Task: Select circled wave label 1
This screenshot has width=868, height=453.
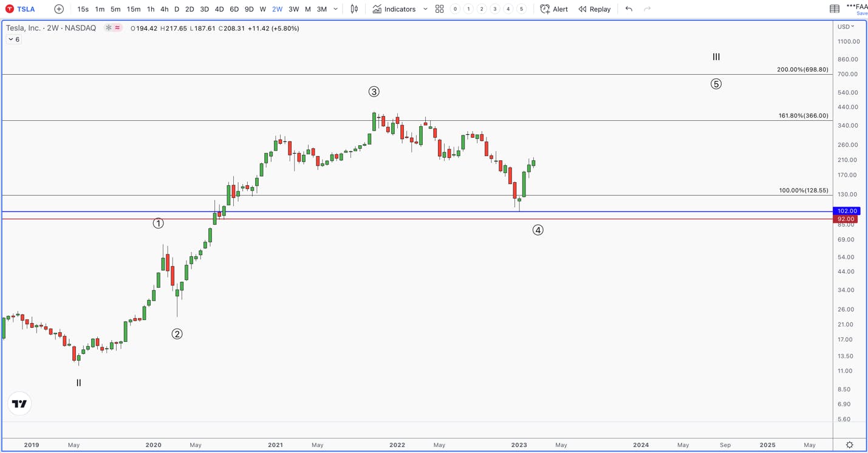Action: point(158,223)
